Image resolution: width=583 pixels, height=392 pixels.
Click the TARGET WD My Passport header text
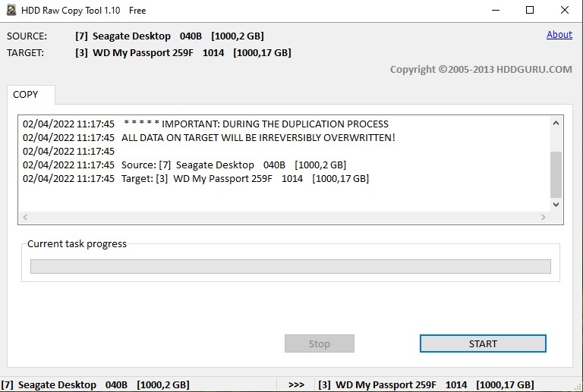click(x=183, y=53)
